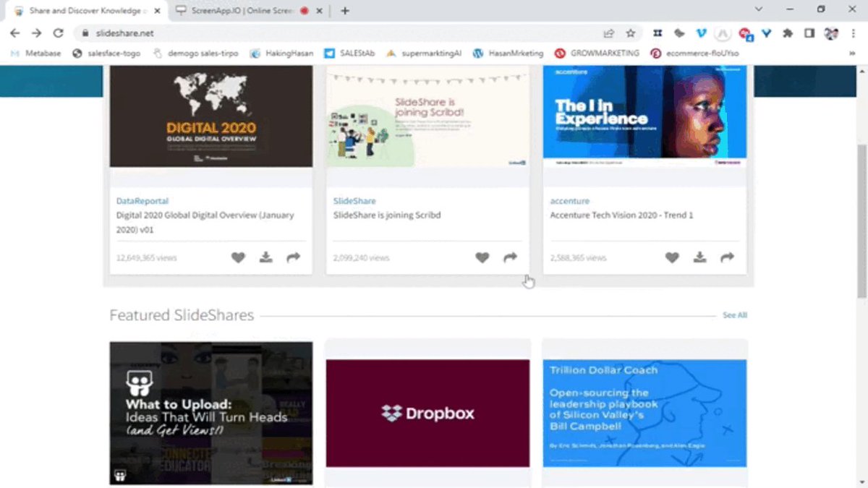868x488 pixels.
Task: View site info lock icon
Action: point(85,33)
